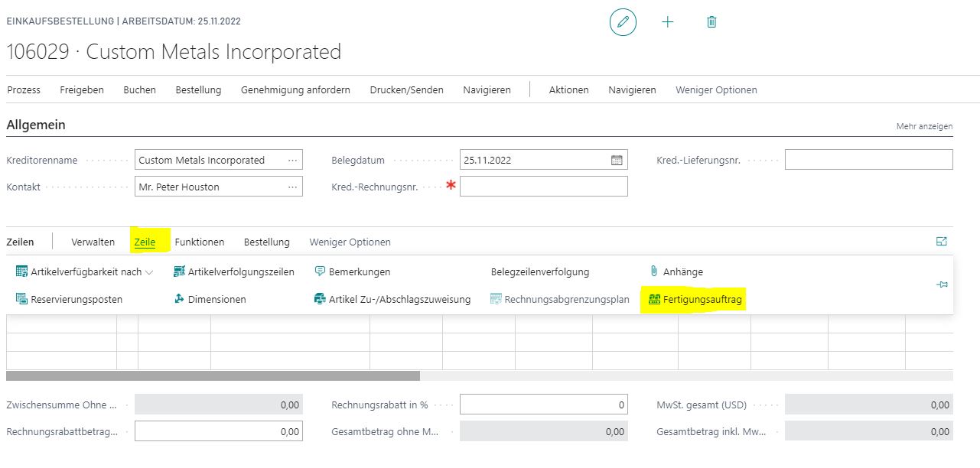The height and width of the screenshot is (468, 980).
Task: Click ellipsis lookup in Kontakt field
Action: point(292,187)
